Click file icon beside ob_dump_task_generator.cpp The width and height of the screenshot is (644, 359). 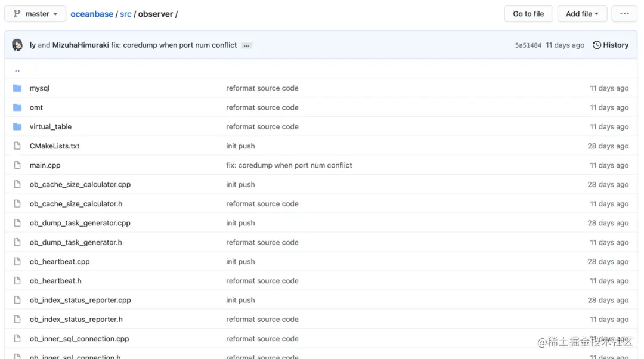tap(17, 223)
